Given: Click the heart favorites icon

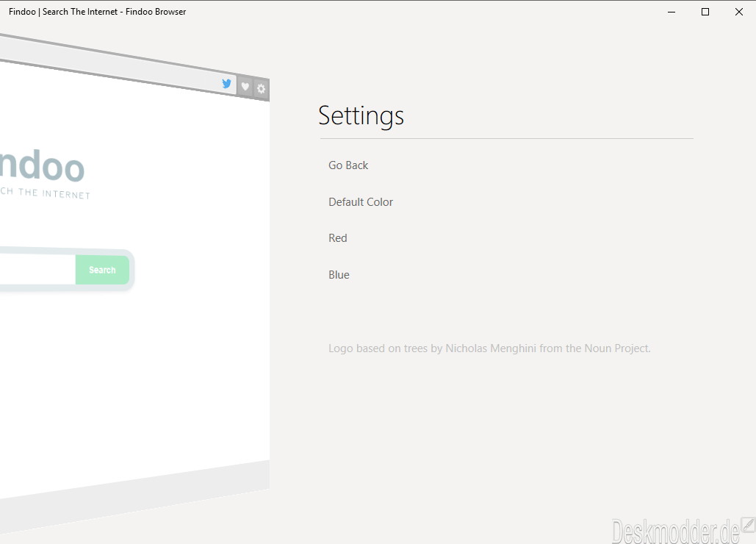Looking at the screenshot, I should click(245, 86).
